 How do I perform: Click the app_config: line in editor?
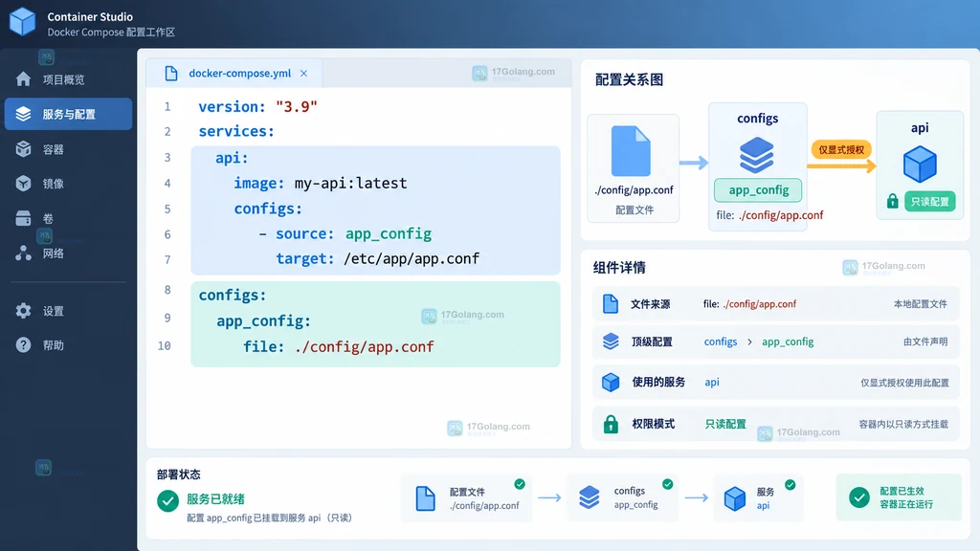[263, 321]
